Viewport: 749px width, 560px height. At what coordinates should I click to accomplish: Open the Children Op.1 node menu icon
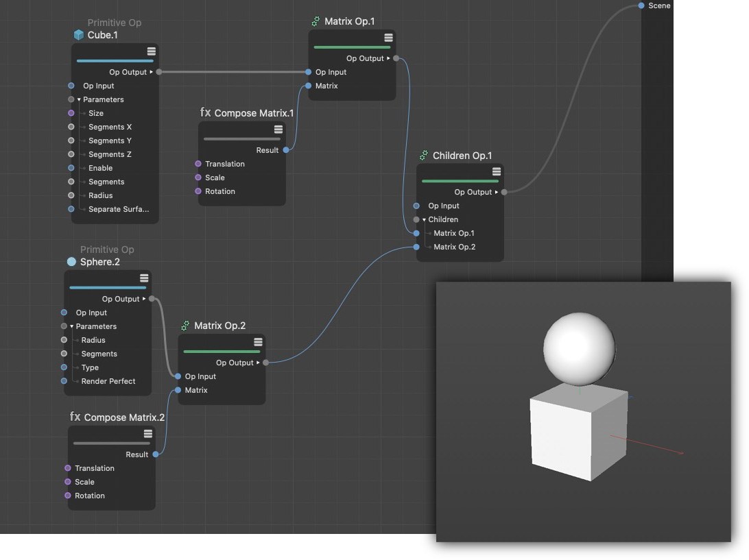[497, 171]
